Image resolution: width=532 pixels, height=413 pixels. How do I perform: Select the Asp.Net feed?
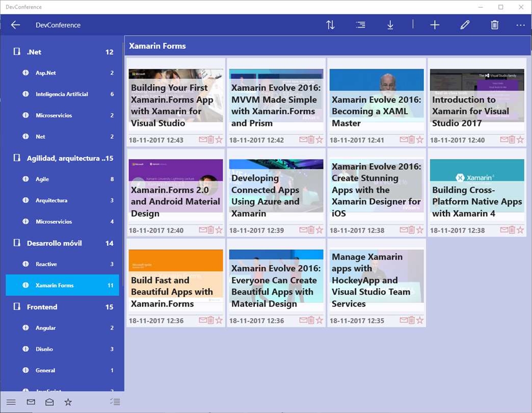(x=63, y=72)
